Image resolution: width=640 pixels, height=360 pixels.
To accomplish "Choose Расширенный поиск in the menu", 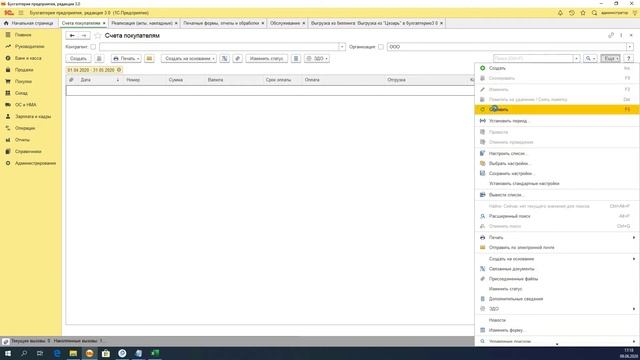I will click(x=557, y=216).
